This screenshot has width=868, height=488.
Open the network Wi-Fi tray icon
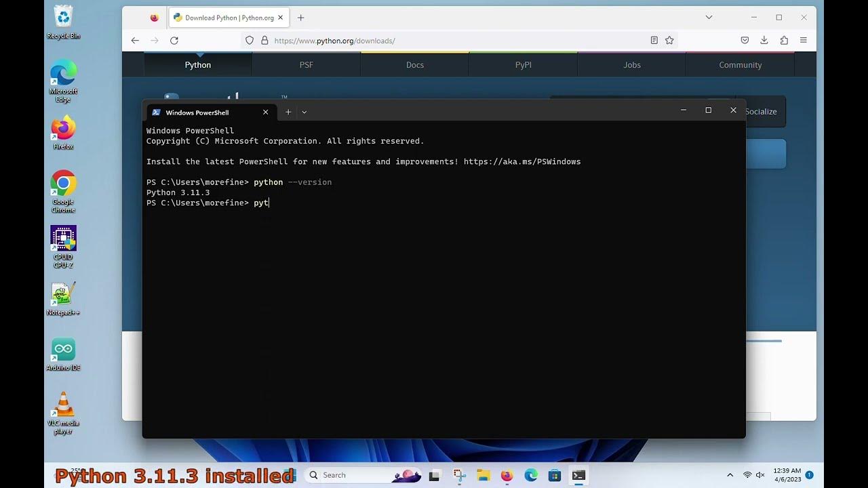pos(747,475)
